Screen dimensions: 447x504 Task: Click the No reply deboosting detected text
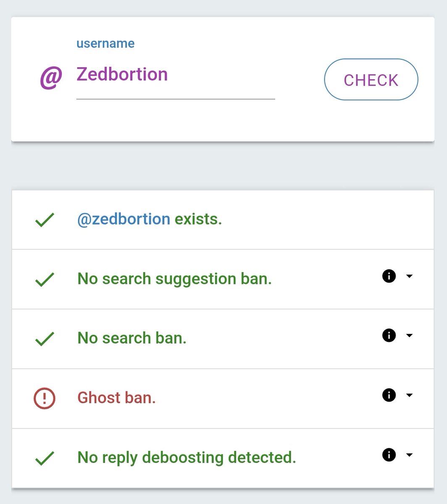point(187,457)
